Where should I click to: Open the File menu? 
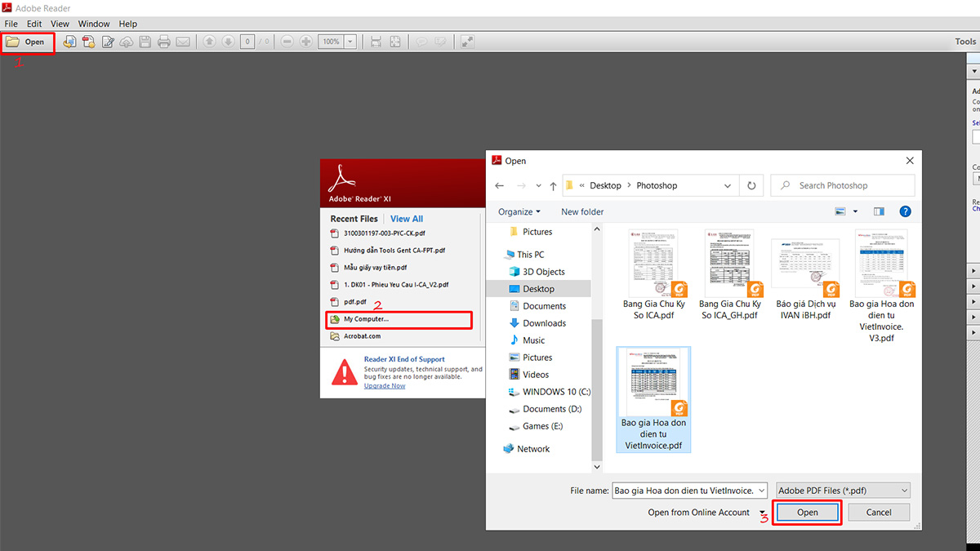[11, 24]
